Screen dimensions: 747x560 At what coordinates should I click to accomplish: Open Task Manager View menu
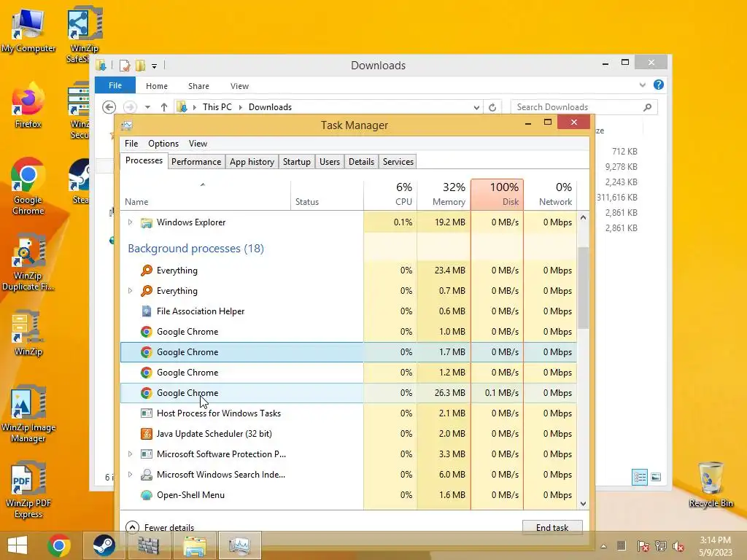198,144
